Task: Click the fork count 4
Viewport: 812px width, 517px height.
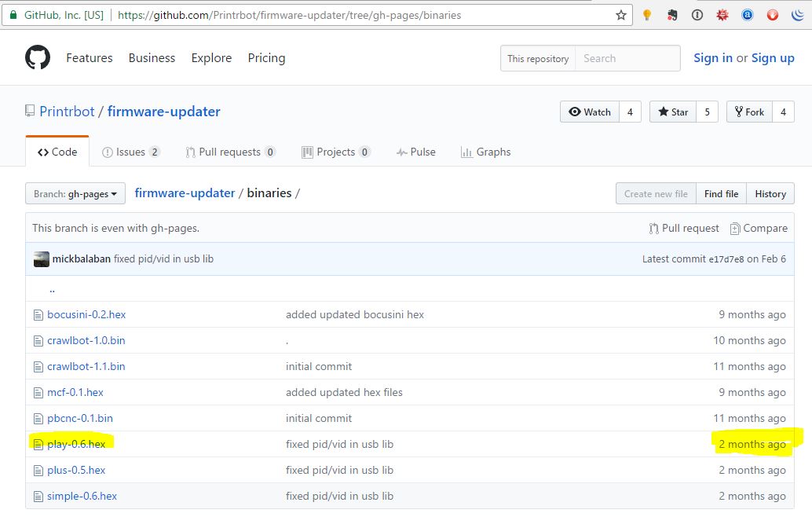Action: click(784, 112)
